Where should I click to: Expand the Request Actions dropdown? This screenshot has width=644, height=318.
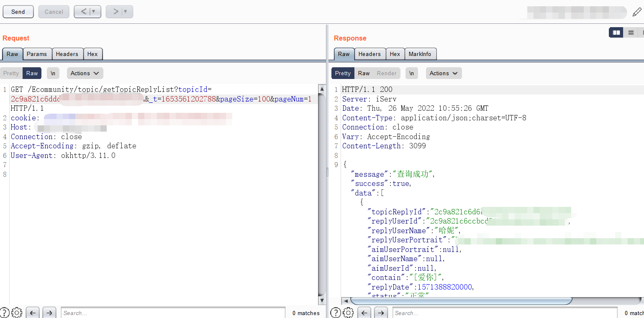click(x=85, y=73)
